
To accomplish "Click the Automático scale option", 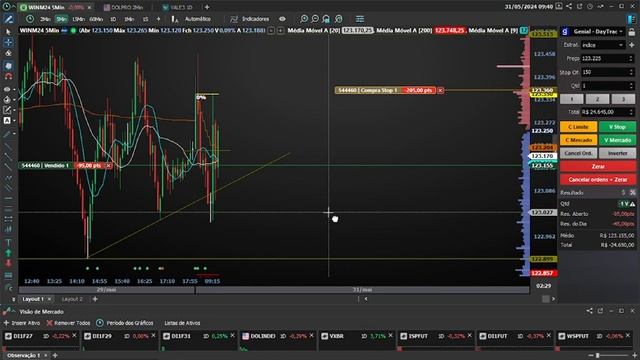I will point(198,19).
